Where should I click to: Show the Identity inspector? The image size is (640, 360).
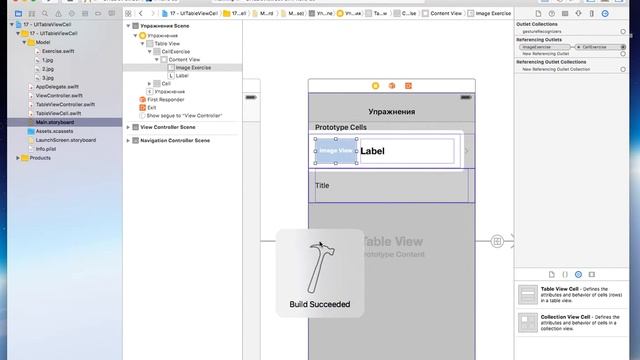click(565, 13)
